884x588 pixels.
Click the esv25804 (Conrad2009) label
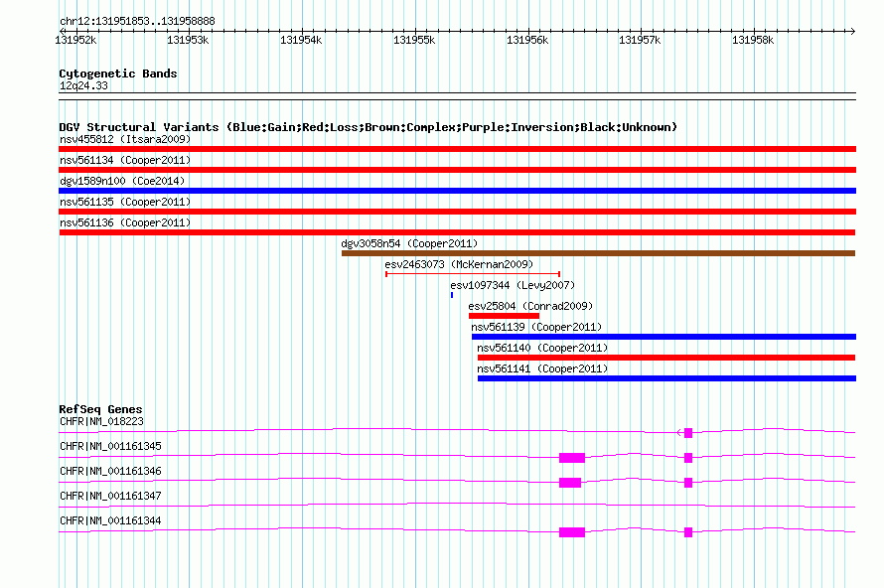[x=530, y=306]
